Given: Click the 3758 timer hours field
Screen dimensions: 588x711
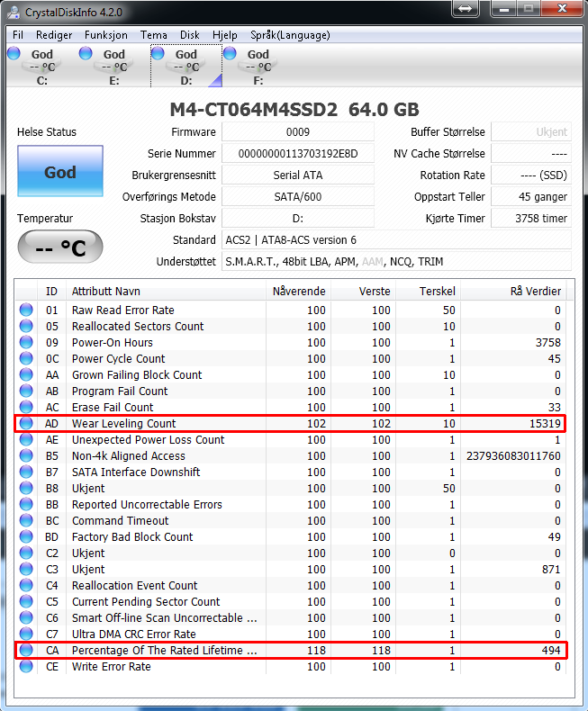Looking at the screenshot, I should pos(531,218).
